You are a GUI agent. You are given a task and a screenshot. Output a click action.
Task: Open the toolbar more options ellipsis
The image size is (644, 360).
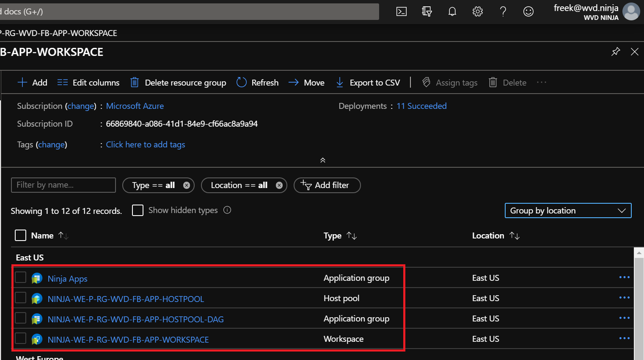tap(542, 82)
